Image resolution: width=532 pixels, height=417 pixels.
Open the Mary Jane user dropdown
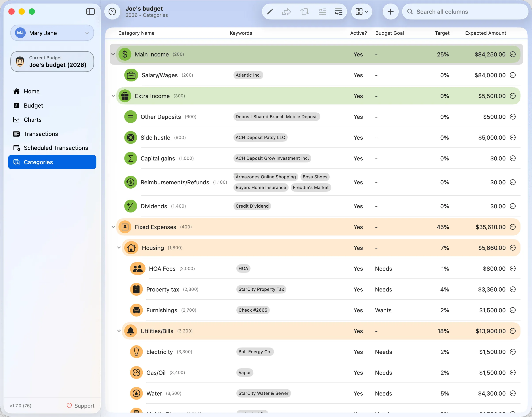(x=52, y=33)
